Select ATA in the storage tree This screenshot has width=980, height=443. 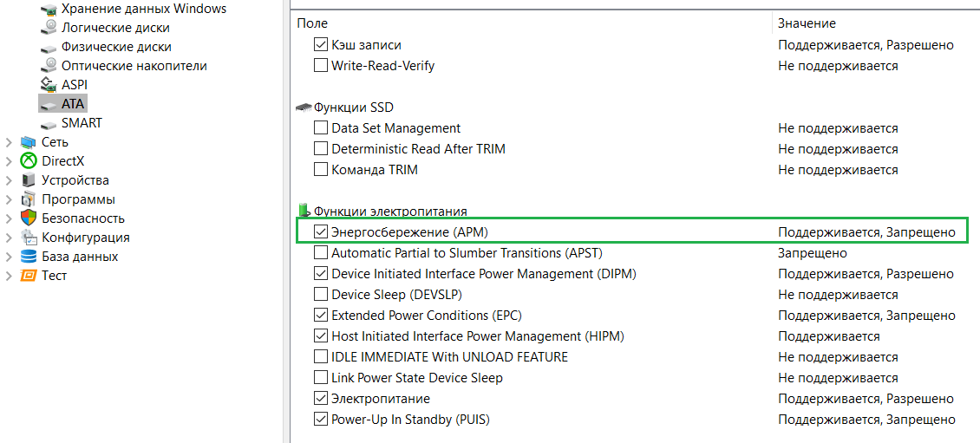coord(73,104)
